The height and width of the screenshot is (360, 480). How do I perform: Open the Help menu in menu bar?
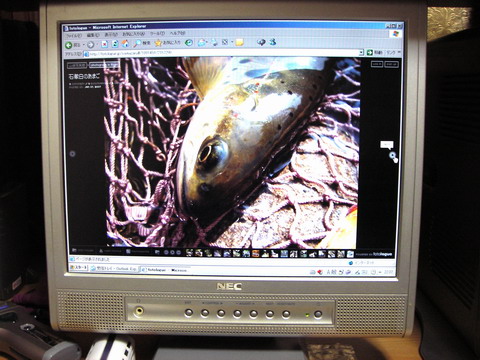point(177,33)
